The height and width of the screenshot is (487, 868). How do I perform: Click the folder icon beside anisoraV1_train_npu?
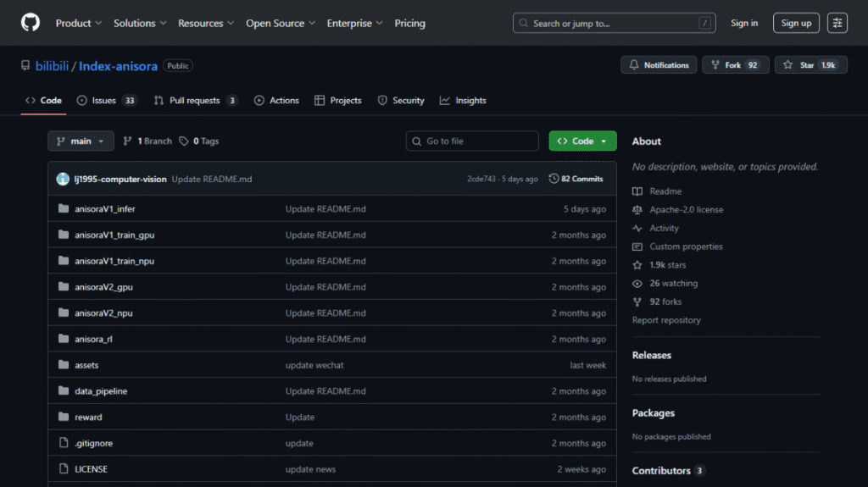[x=64, y=261]
